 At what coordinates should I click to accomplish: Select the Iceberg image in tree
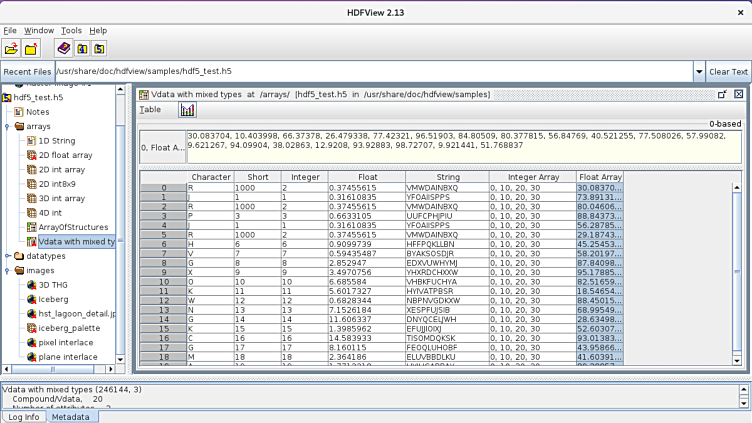pyautogui.click(x=53, y=298)
